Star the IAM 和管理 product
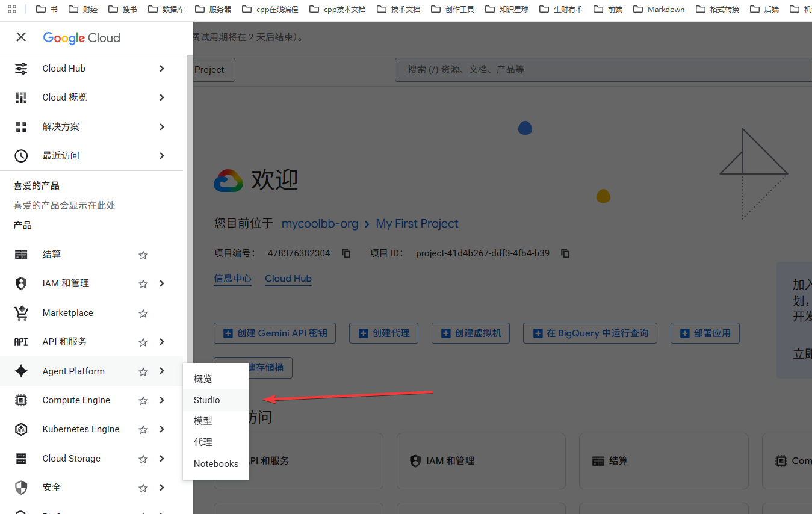Screen dimensions: 812x514 143,283
